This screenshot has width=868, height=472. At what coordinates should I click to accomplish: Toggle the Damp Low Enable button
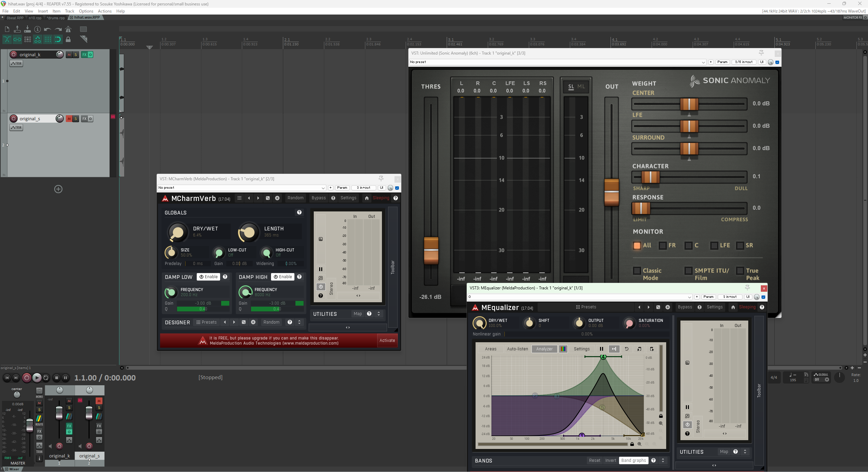208,277
